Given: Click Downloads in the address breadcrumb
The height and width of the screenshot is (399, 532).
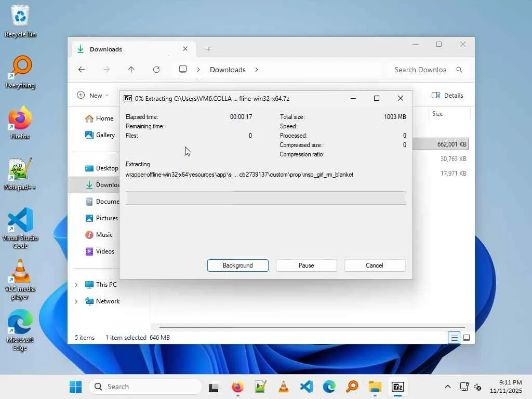Looking at the screenshot, I should pos(228,70).
